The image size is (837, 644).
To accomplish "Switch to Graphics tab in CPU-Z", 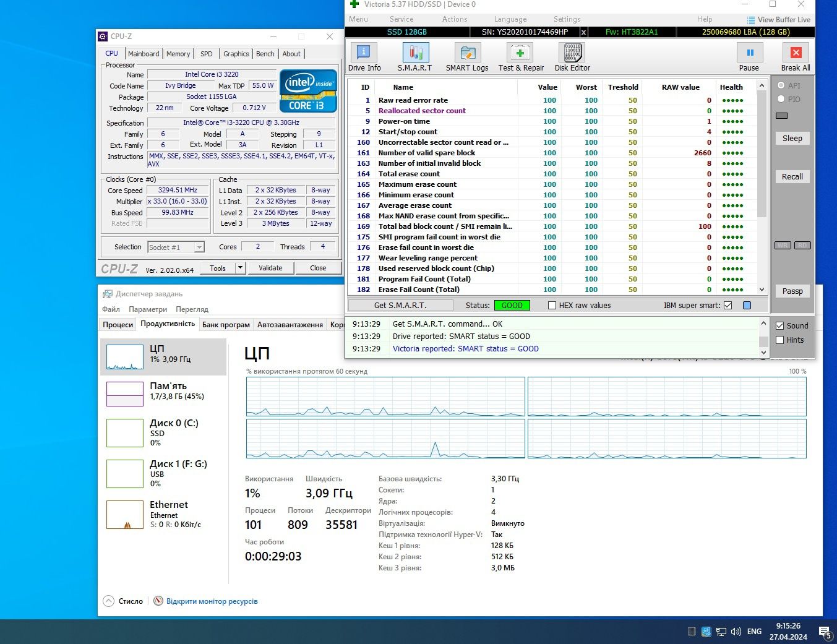I will pyautogui.click(x=236, y=54).
